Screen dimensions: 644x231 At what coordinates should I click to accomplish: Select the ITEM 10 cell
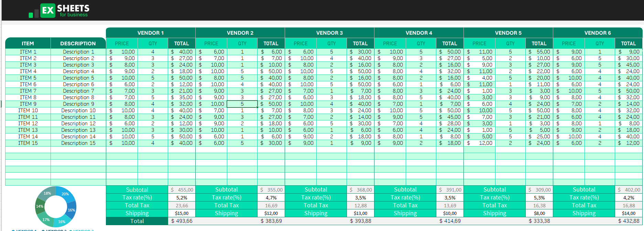click(x=28, y=111)
